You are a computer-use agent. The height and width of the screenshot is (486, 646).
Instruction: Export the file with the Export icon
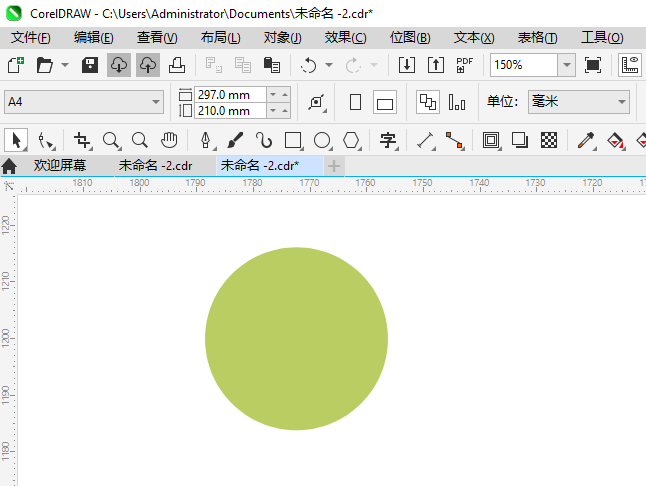coord(435,65)
